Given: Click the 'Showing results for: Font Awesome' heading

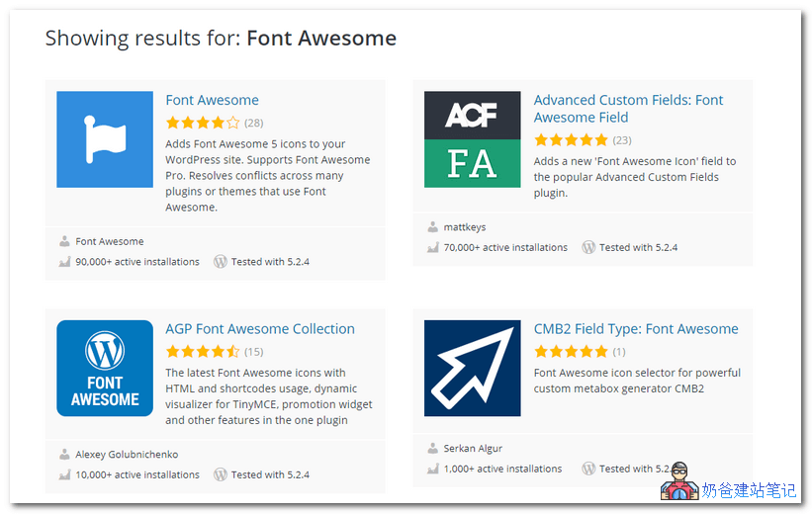Looking at the screenshot, I should (221, 39).
